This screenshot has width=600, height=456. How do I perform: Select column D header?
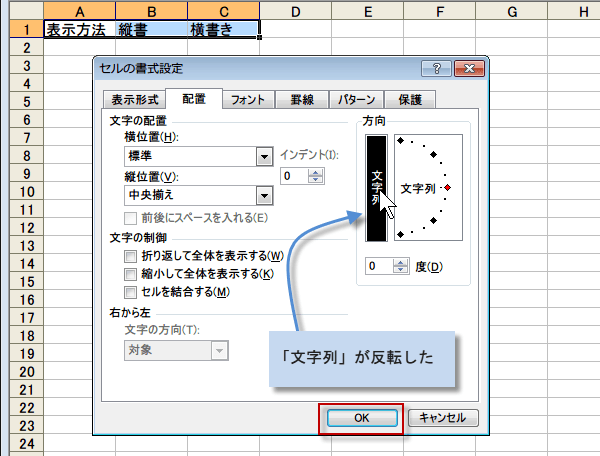pyautogui.click(x=295, y=11)
